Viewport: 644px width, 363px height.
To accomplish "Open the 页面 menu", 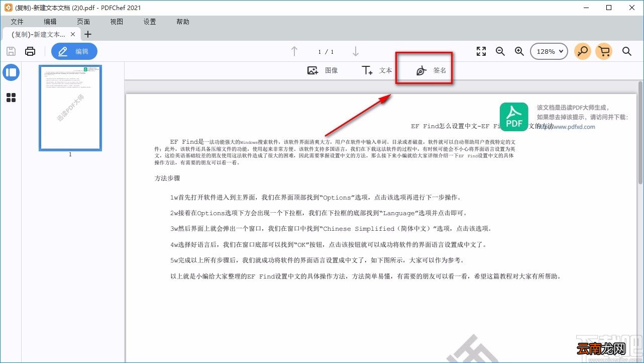I will 83,22.
